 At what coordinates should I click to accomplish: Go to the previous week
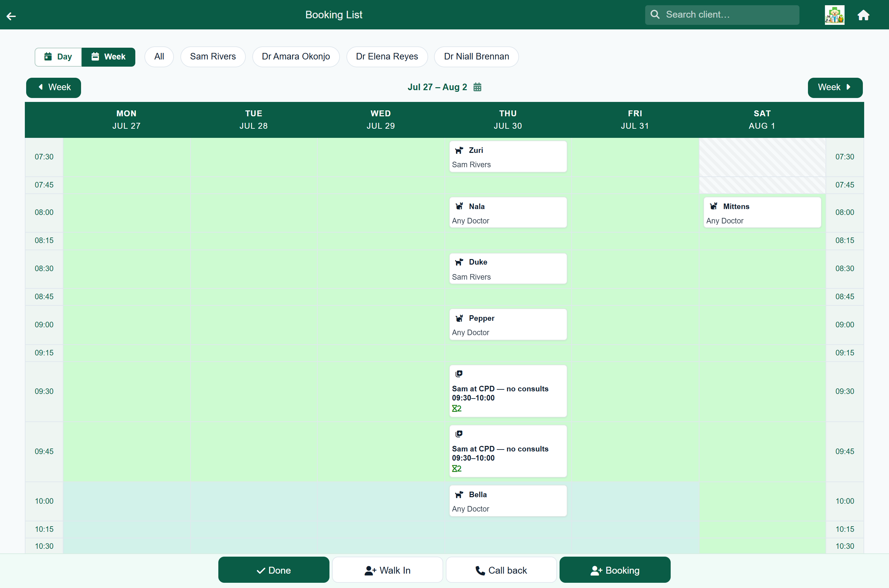coord(54,87)
